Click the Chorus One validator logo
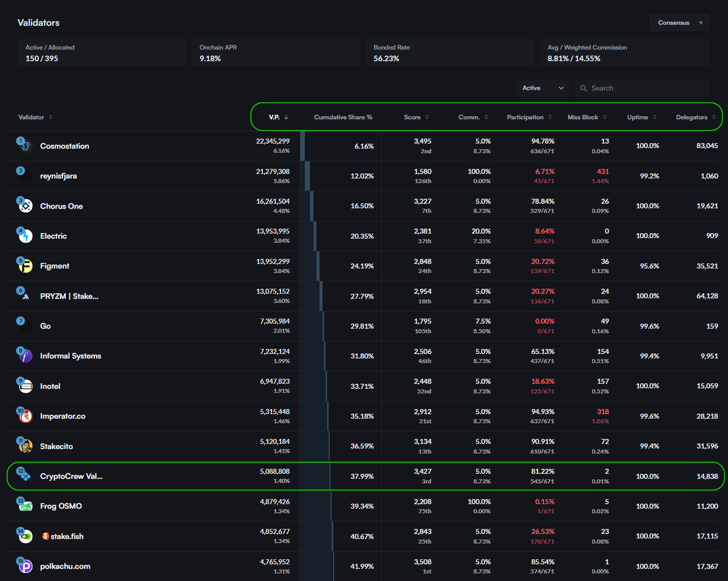This screenshot has width=728, height=581. [x=26, y=206]
